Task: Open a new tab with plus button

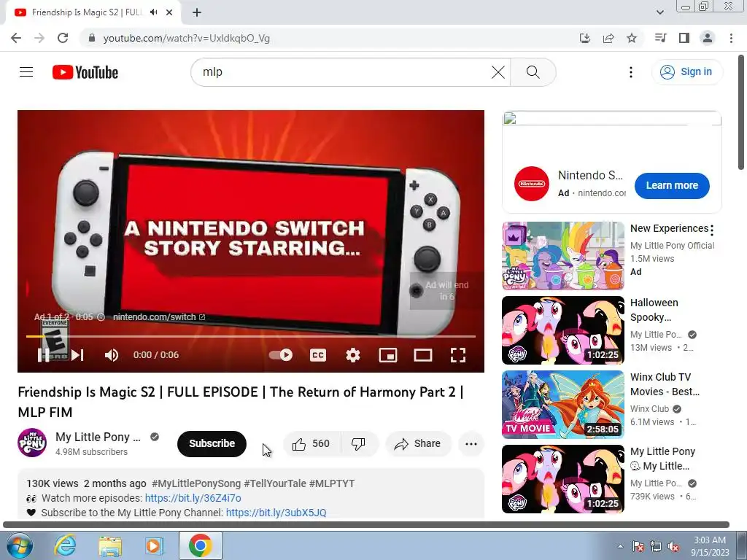Action: [197, 13]
